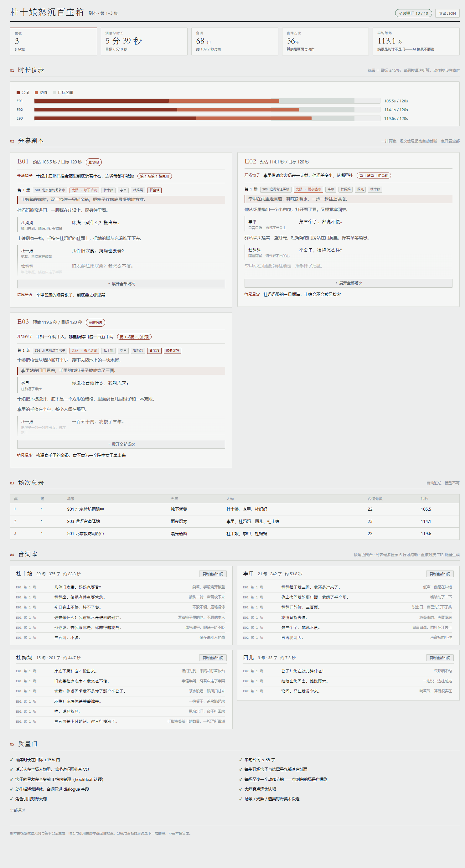This screenshot has width=465, height=868.
Task: Click the 第 1 场第 2 拍兑现 tag
Action: pyautogui.click(x=134, y=337)
